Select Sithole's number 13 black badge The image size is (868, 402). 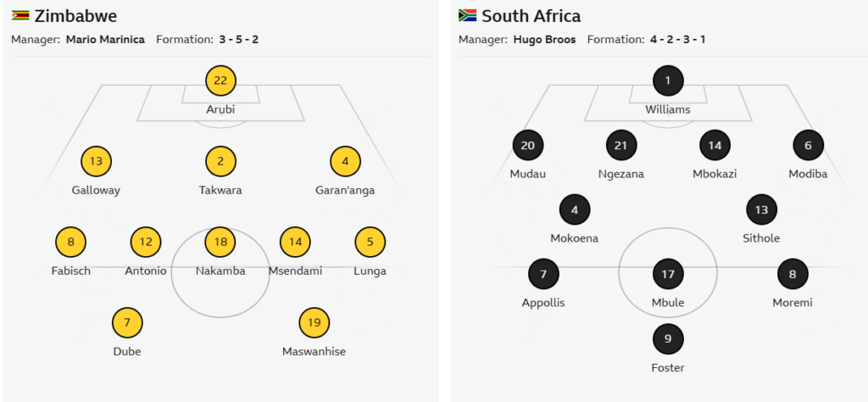761,209
